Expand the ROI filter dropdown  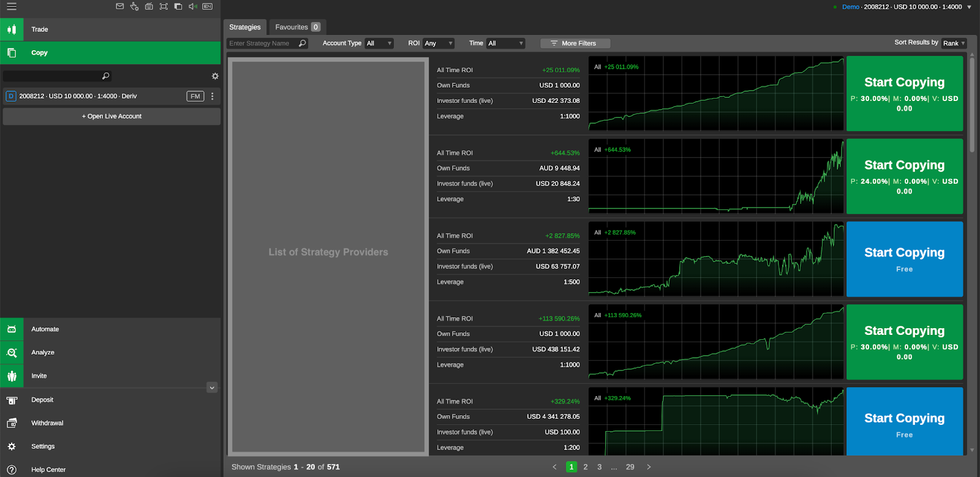click(438, 43)
